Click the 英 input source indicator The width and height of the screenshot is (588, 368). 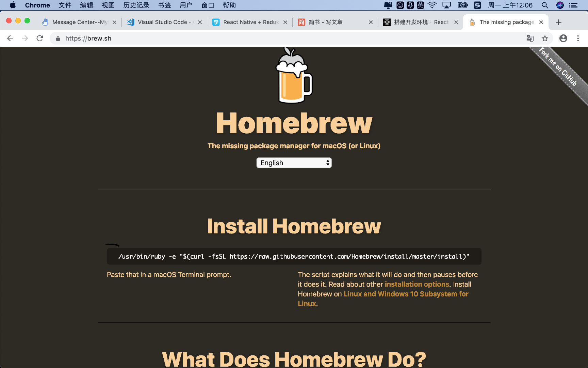[x=421, y=5]
